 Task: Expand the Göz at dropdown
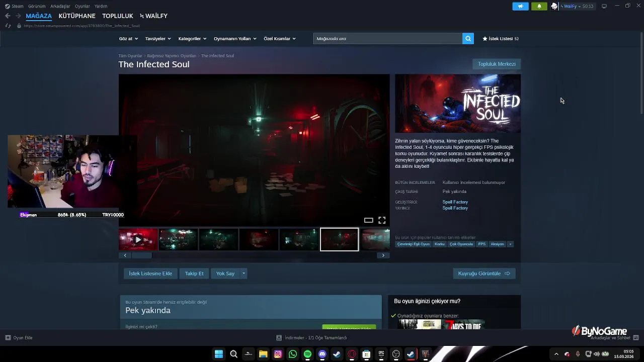(x=128, y=39)
